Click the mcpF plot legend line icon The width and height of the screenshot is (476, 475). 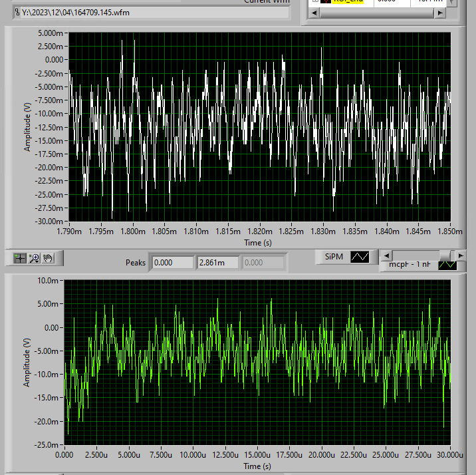447,265
